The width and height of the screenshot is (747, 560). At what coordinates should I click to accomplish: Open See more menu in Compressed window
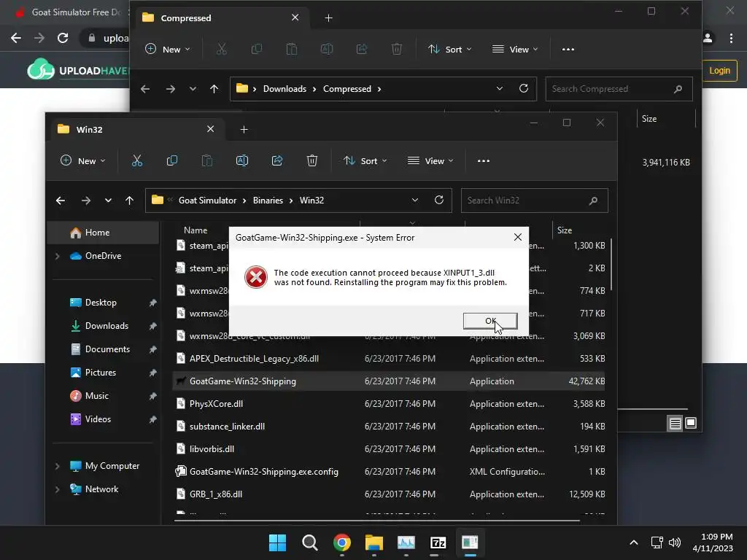pyautogui.click(x=568, y=49)
